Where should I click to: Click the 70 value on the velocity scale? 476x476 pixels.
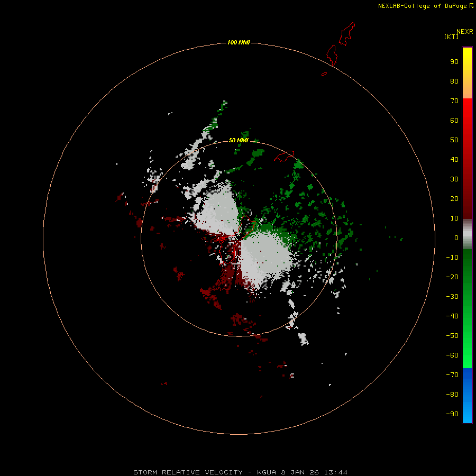[454, 101]
